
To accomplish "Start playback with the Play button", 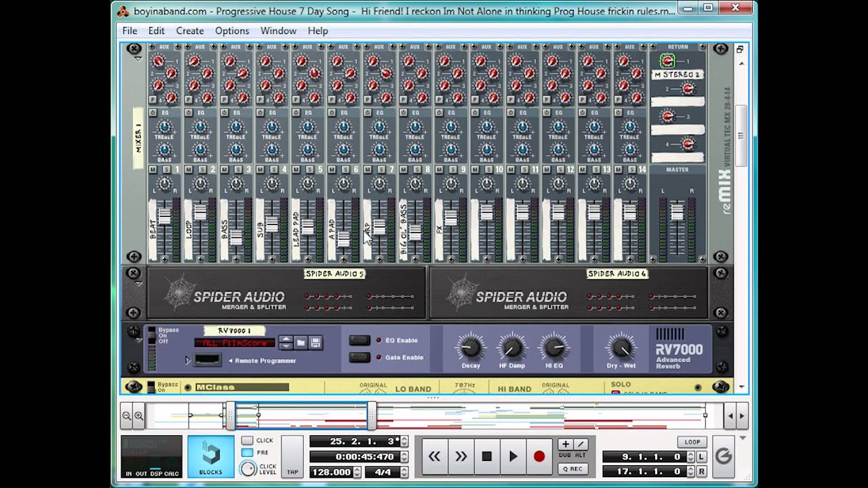I will click(x=513, y=456).
